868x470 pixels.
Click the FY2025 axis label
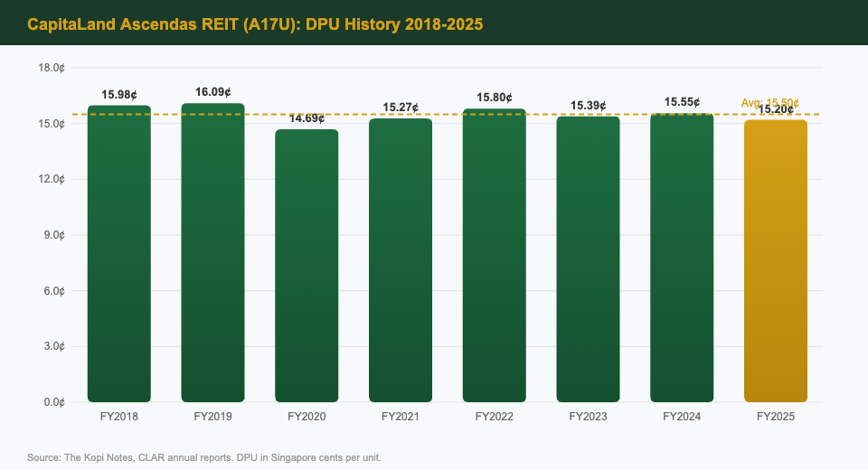[776, 417]
